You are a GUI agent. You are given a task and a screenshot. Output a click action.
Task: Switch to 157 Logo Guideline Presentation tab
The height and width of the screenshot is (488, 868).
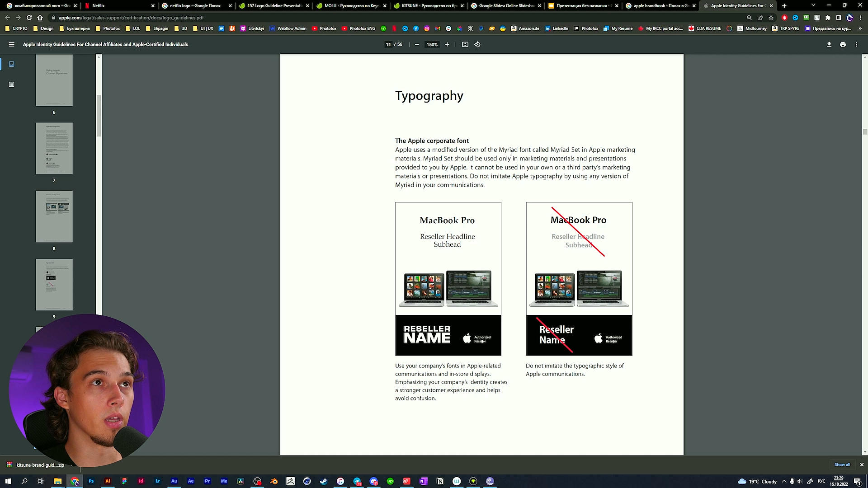pyautogui.click(x=273, y=6)
